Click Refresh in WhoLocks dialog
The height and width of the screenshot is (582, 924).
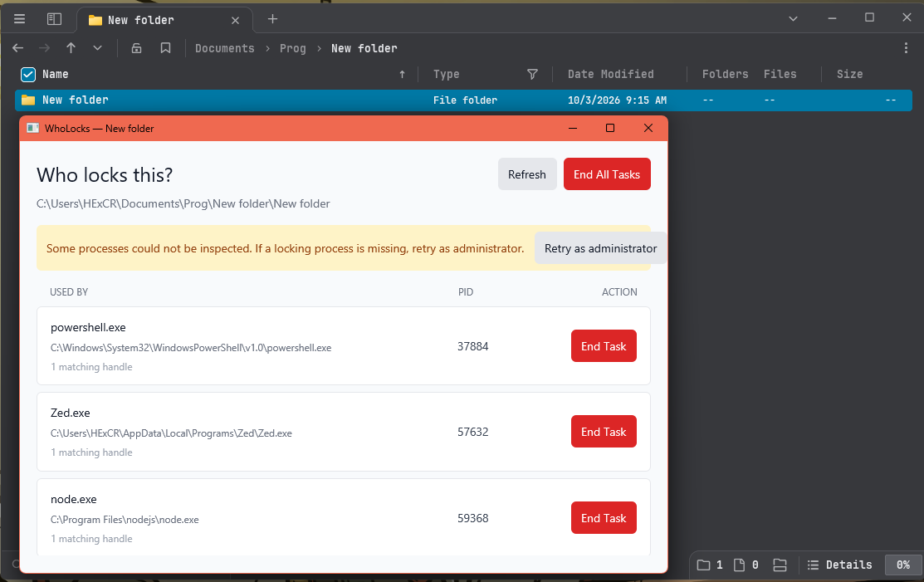click(x=527, y=174)
